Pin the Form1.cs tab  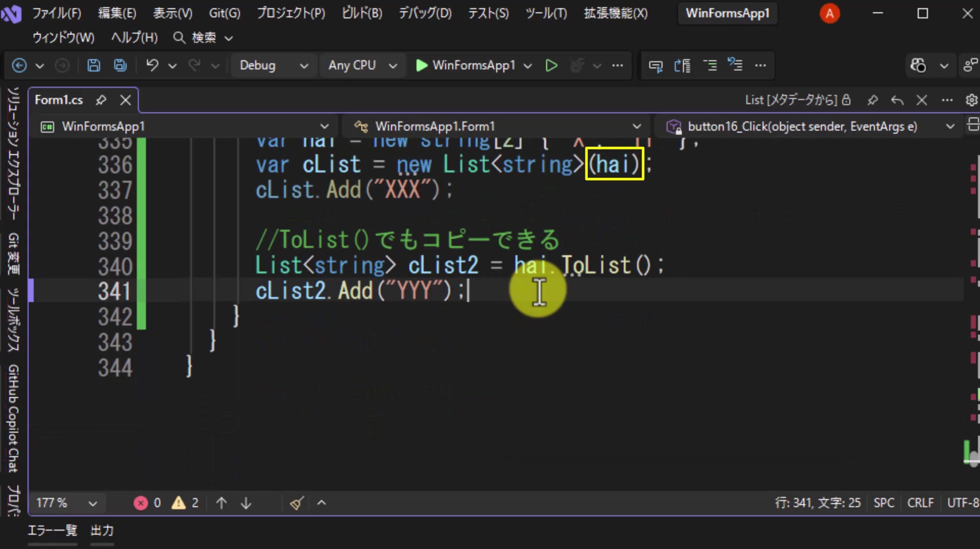101,100
